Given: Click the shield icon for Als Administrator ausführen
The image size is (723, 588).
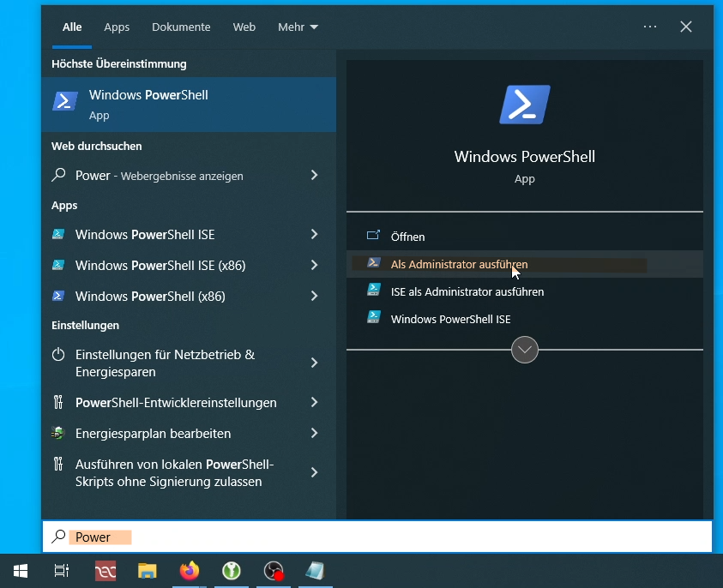Looking at the screenshot, I should point(373,262).
